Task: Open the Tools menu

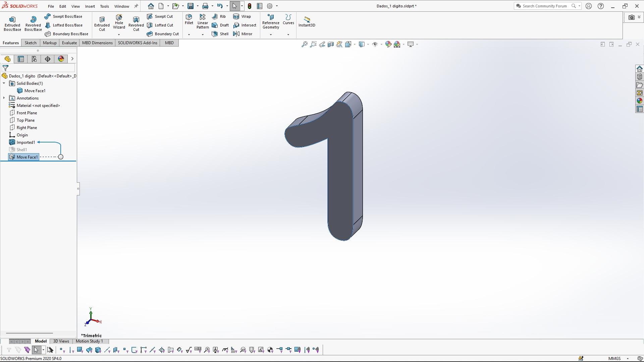Action: pyautogui.click(x=104, y=6)
